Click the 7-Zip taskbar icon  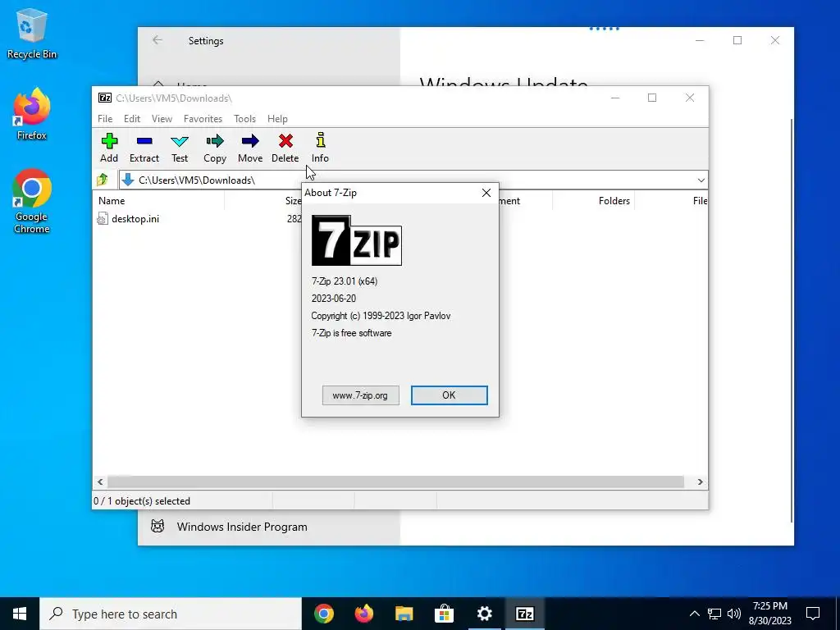point(524,614)
